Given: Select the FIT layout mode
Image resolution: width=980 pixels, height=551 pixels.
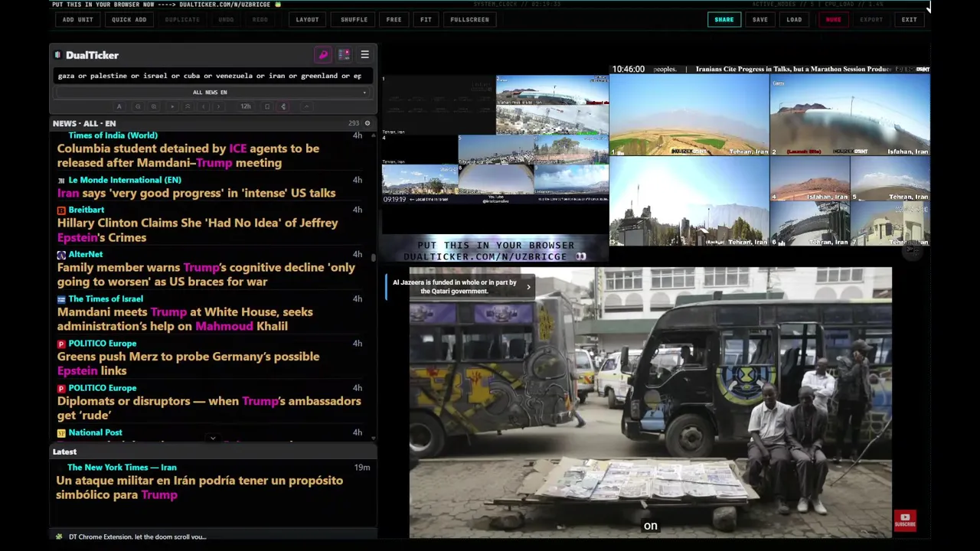Looking at the screenshot, I should coord(426,19).
